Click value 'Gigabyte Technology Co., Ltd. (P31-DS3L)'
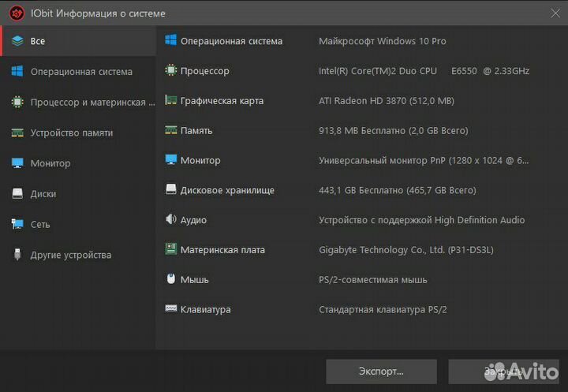Image resolution: width=568 pixels, height=392 pixels. point(405,249)
